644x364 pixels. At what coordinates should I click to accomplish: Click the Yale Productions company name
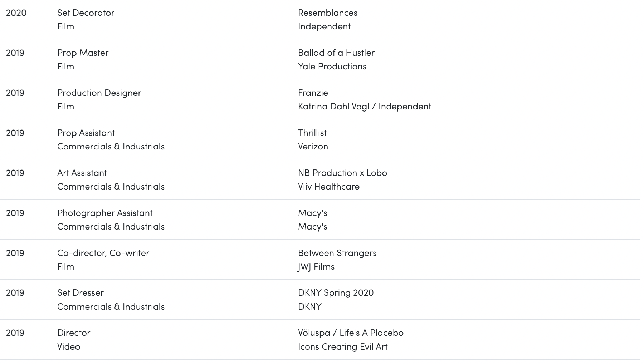click(x=332, y=67)
